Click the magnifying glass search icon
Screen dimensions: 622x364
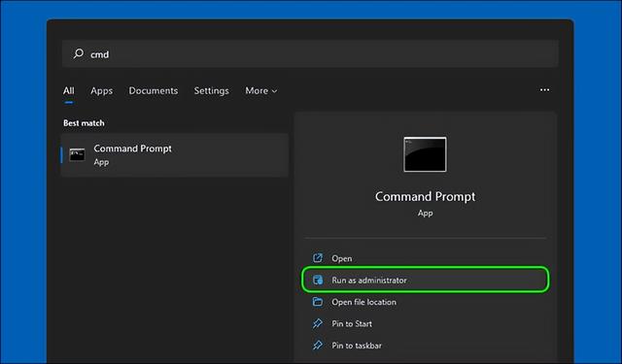click(79, 53)
